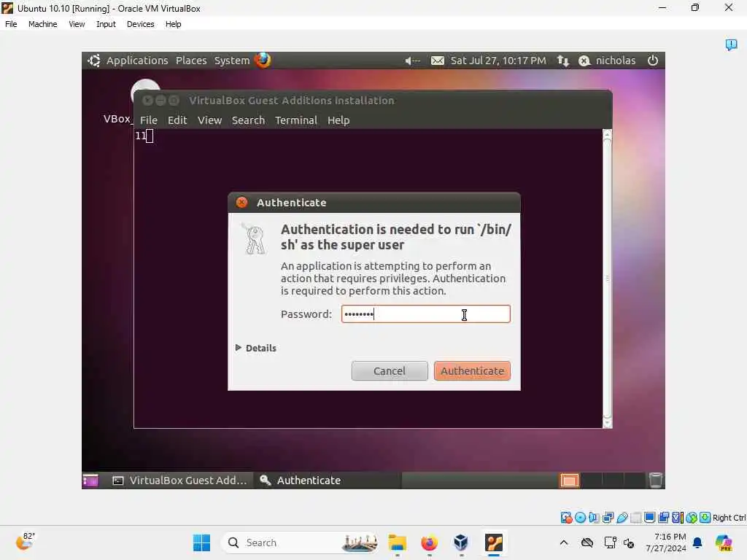Open VirtualBox Help menu
This screenshot has height=560, width=747.
pos(173,24)
